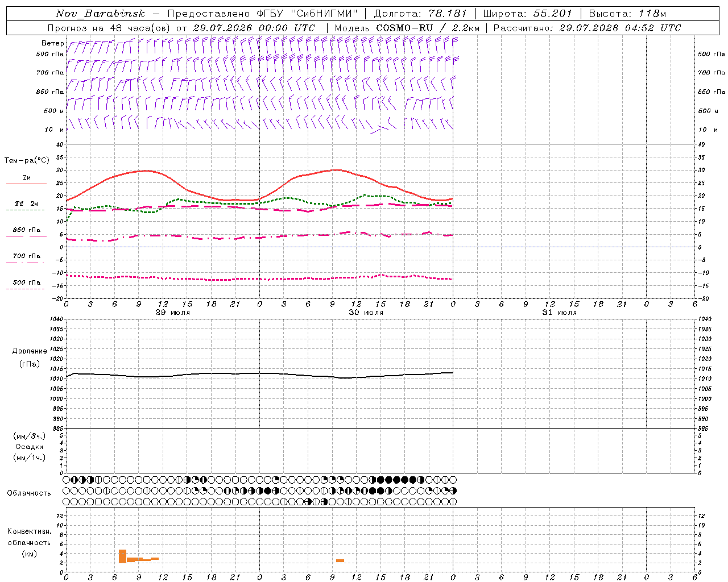Click the Рассчитано 29.07.2026 04:52 UTC timestamp
Image resolution: width=728 pixels, height=582 pixels.
pos(587,28)
